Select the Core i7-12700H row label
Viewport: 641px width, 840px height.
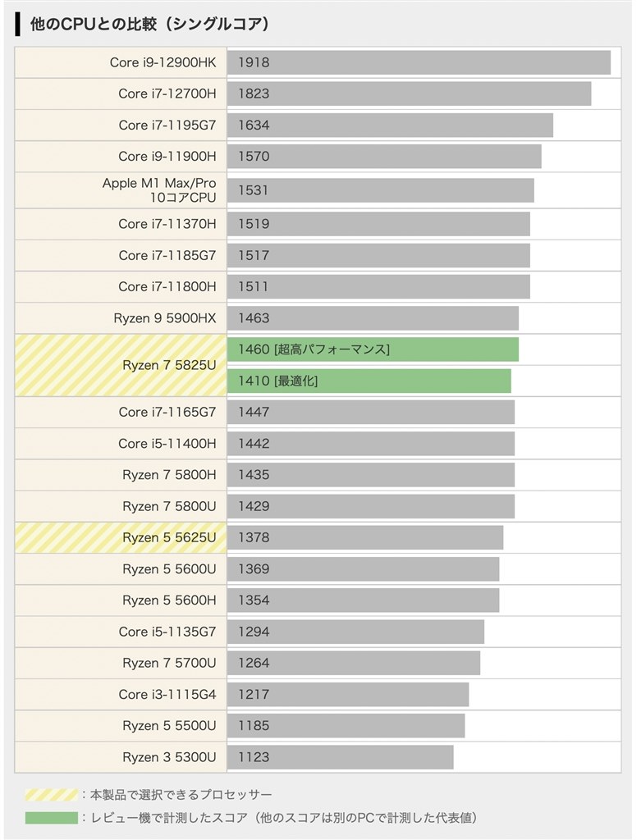167,94
